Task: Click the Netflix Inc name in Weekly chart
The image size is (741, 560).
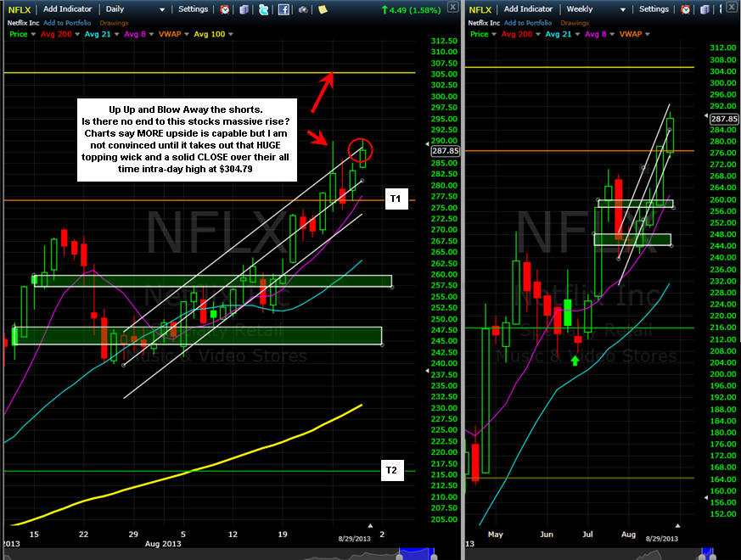Action: click(484, 23)
